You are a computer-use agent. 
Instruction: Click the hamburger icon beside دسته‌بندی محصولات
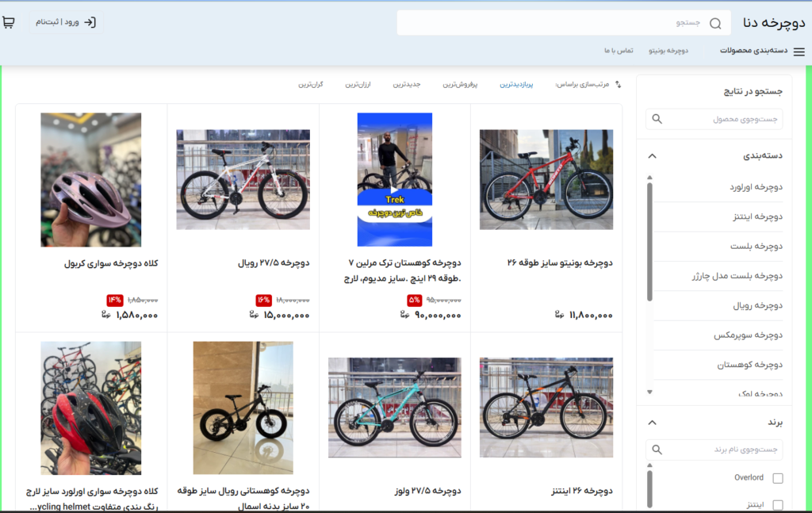(799, 52)
